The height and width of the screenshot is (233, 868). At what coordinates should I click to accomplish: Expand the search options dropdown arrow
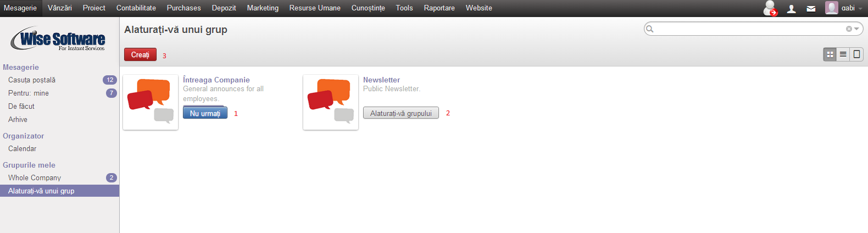[856, 29]
